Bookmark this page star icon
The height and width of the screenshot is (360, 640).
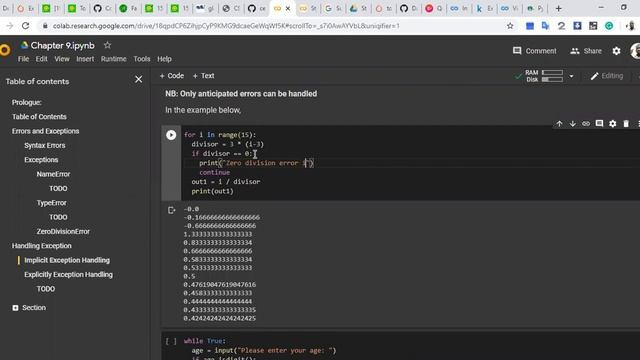pos(510,26)
